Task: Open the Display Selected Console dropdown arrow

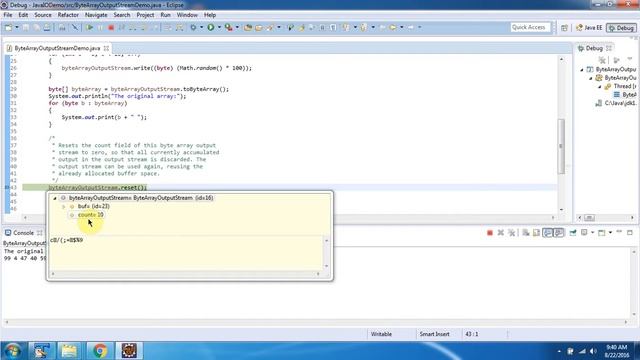Action: pos(592,233)
